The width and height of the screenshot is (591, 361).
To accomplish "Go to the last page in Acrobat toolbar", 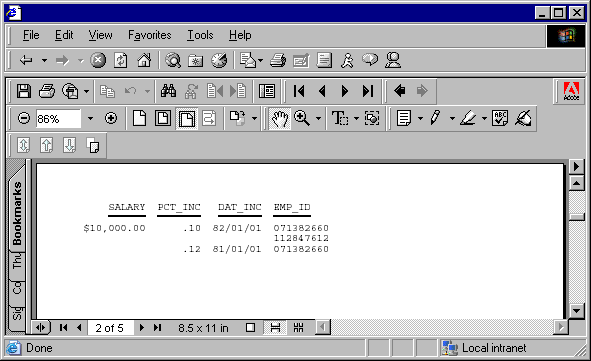I will point(367,91).
